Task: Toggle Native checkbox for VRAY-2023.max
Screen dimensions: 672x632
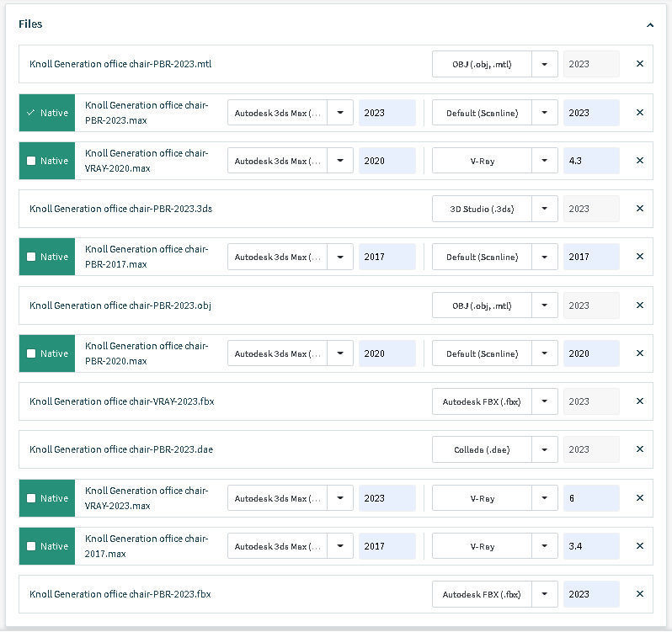Action: click(31, 498)
